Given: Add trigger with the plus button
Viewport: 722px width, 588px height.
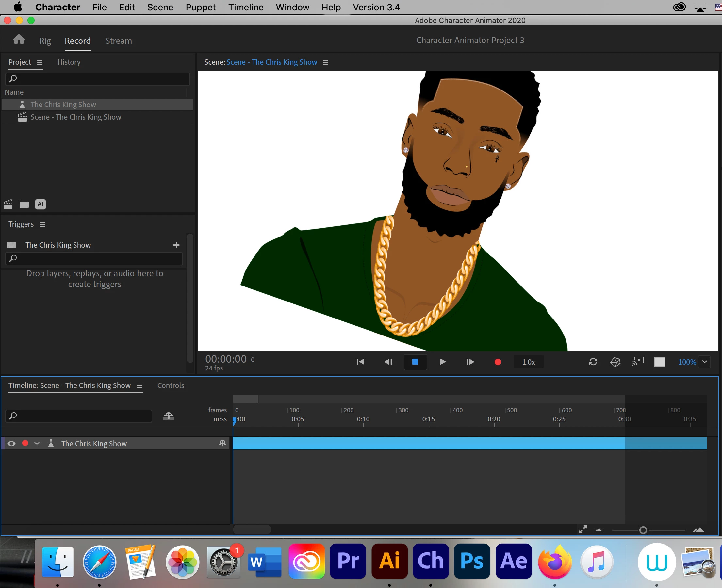Looking at the screenshot, I should click(x=176, y=245).
